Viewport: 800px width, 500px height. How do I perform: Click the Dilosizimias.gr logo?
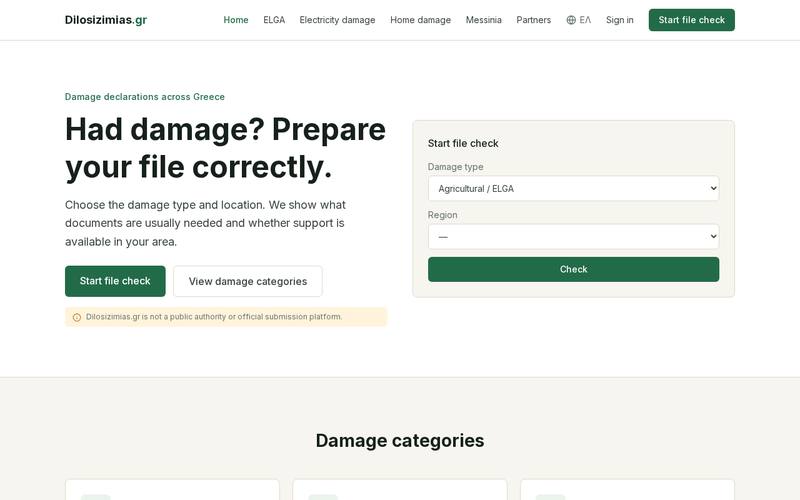pyautogui.click(x=106, y=20)
